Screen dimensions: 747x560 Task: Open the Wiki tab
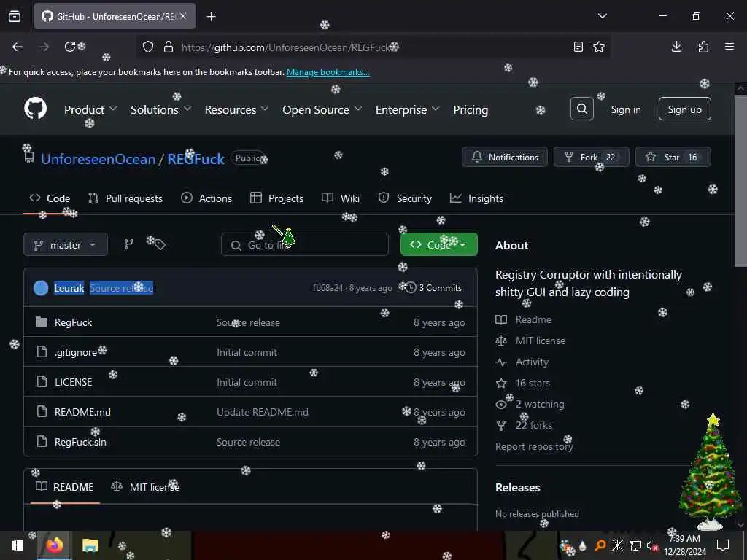click(x=341, y=198)
